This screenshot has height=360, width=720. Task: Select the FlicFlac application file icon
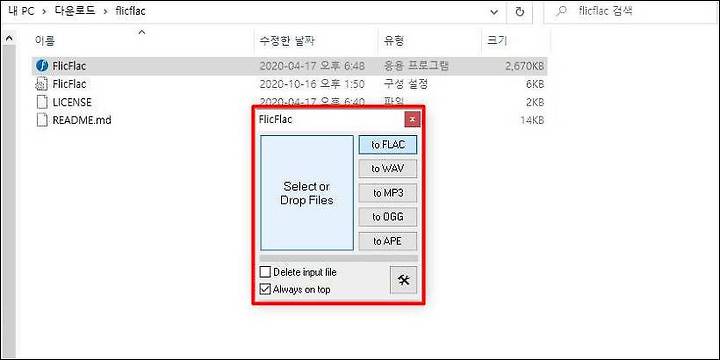tap(42, 66)
